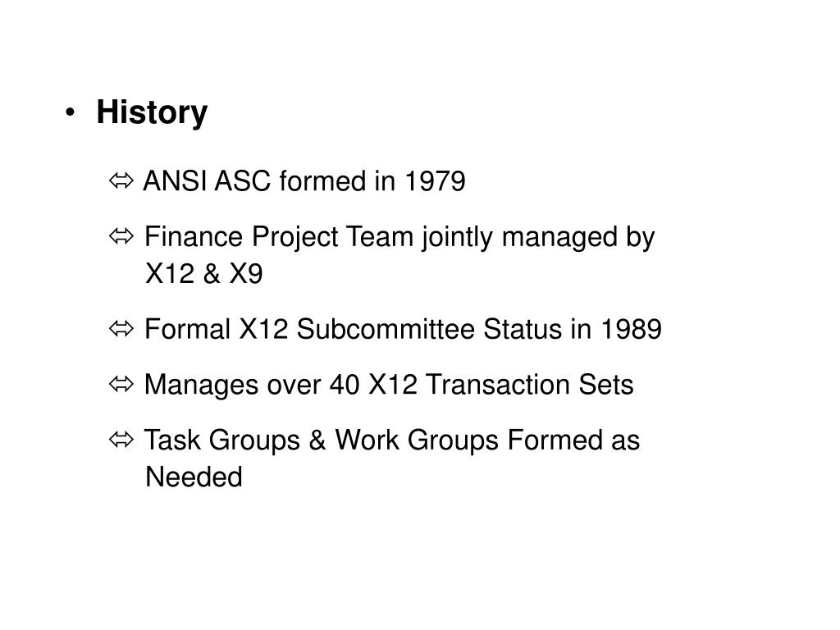Click the History heading text
Screen dimensions: 840x630
pos(152,113)
